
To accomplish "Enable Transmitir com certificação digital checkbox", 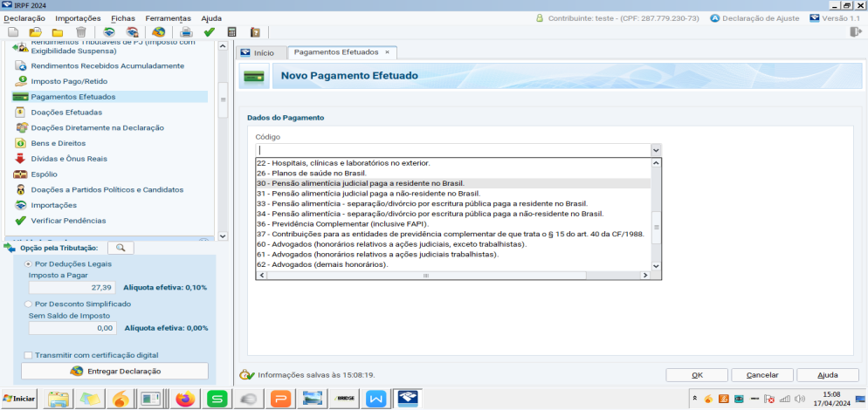I will tap(28, 354).
